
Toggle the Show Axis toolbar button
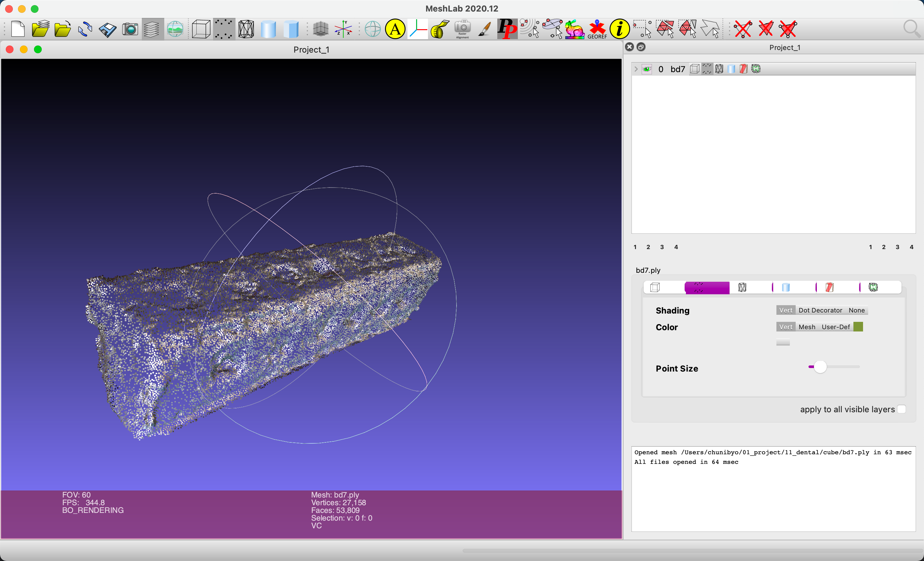tap(343, 29)
